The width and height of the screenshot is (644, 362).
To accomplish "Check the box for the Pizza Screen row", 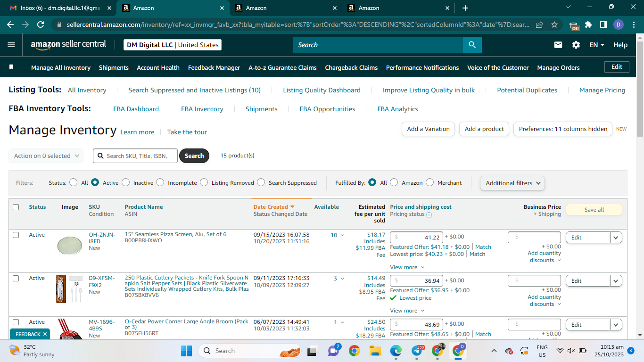I will click(x=16, y=235).
